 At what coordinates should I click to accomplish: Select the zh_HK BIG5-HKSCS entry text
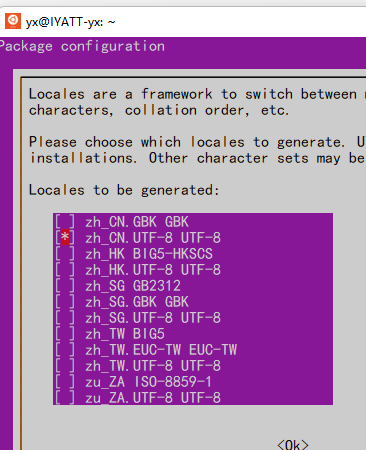tap(149, 254)
